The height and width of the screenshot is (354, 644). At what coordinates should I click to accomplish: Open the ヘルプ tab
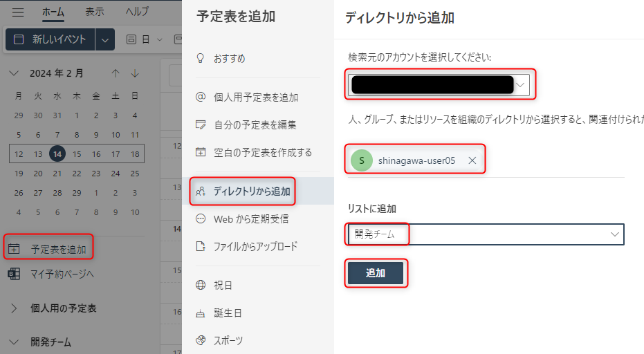[137, 12]
